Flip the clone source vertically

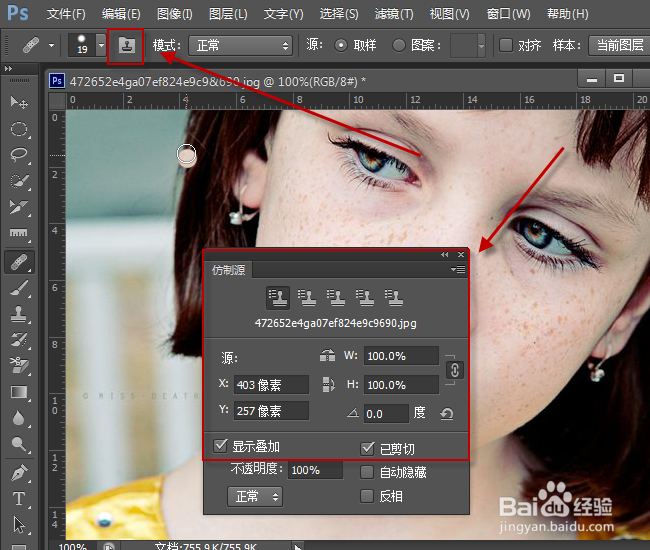point(328,384)
